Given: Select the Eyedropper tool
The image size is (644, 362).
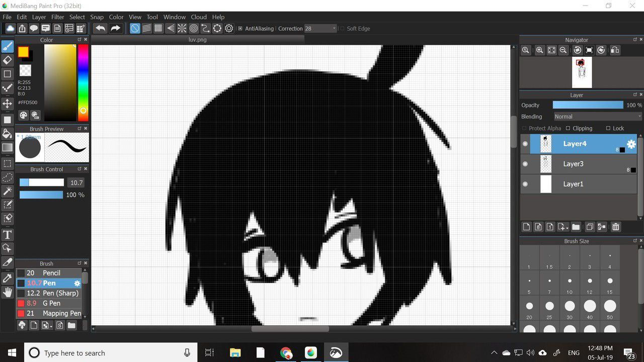Looking at the screenshot, I should [8, 278].
